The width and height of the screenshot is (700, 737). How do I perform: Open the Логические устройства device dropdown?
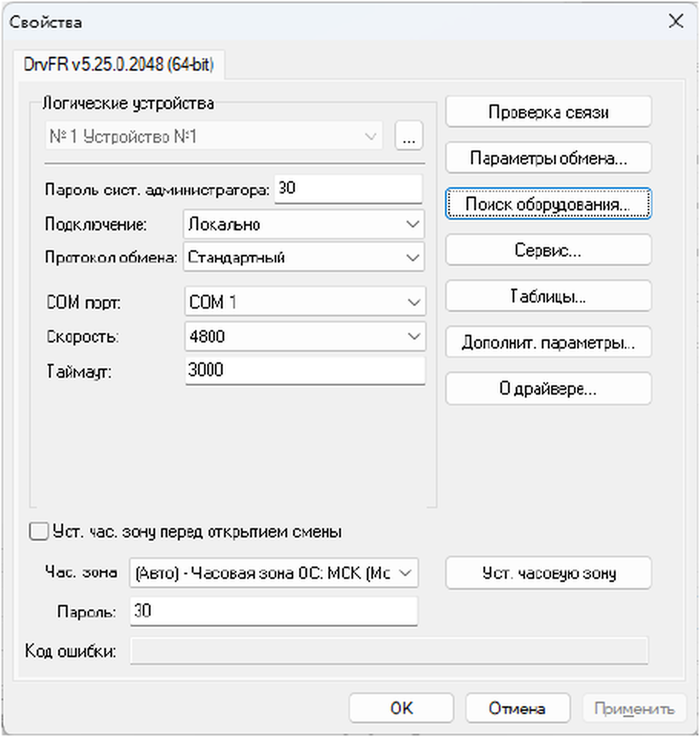(x=213, y=137)
